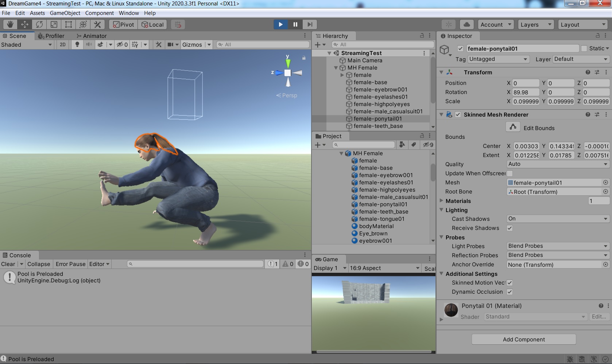This screenshot has width=612, height=364.
Task: Toggle scene effects icon
Action: click(100, 44)
